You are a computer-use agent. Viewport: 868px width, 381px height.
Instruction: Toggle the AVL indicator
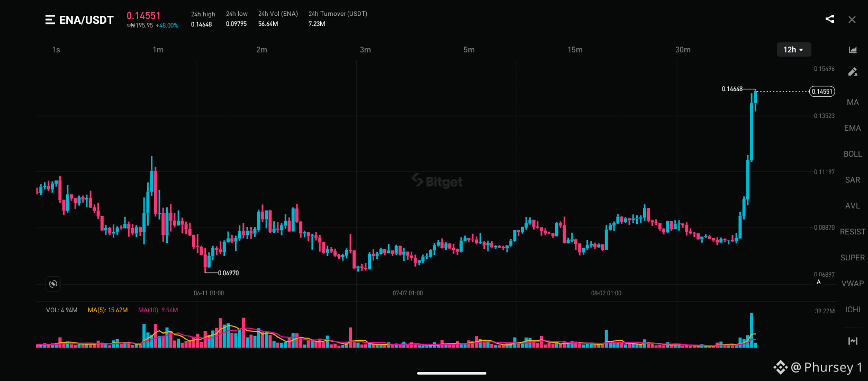tap(853, 206)
